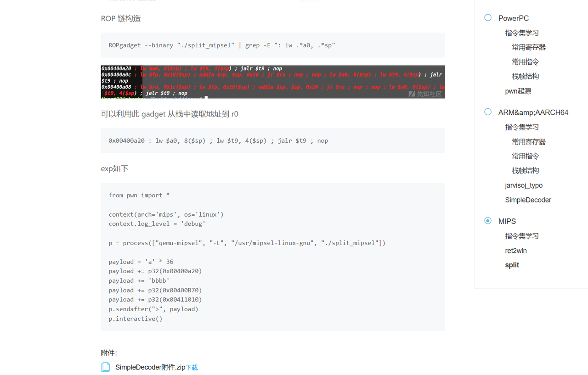Open PowerPC heading in sidebar
This screenshot has height=375, width=588.
(x=514, y=18)
